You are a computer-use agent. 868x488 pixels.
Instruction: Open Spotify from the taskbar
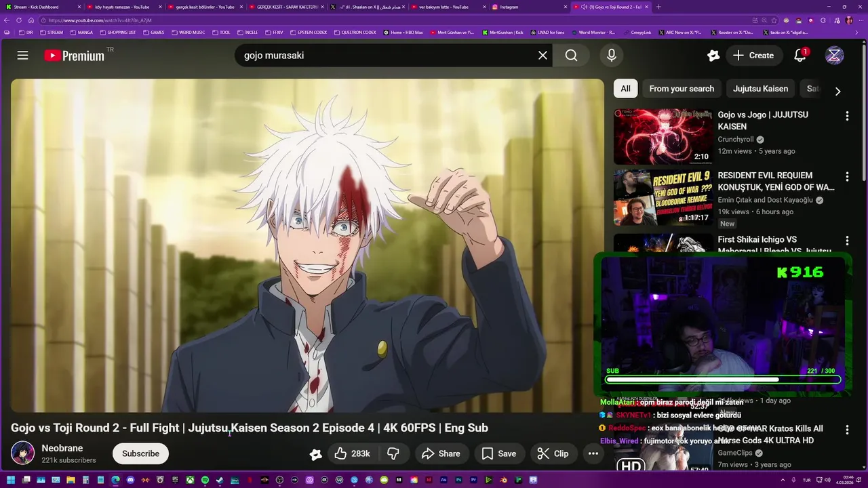point(205,481)
